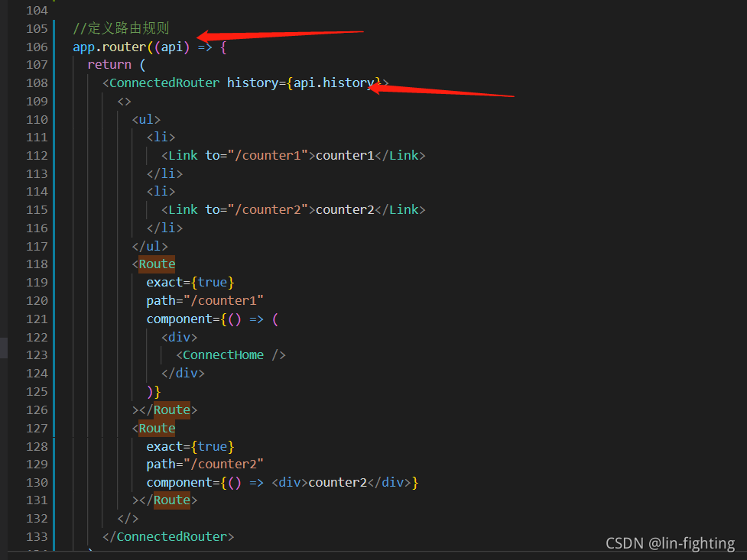Click the opening li tag on line 111

(x=161, y=138)
